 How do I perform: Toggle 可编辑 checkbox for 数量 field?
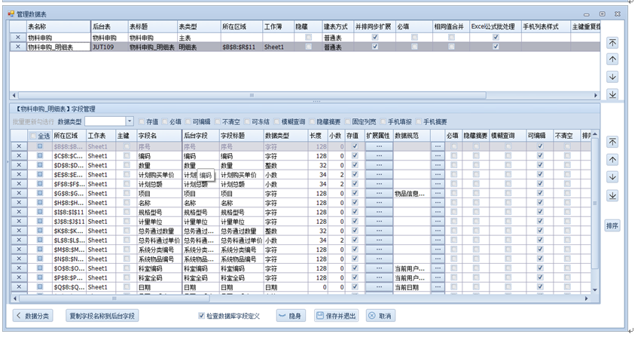540,165
